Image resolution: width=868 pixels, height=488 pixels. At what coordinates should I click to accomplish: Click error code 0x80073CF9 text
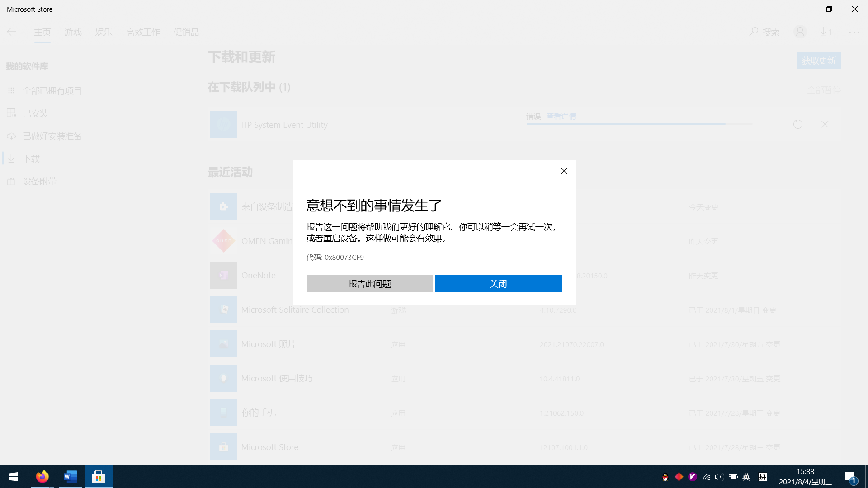[344, 258]
